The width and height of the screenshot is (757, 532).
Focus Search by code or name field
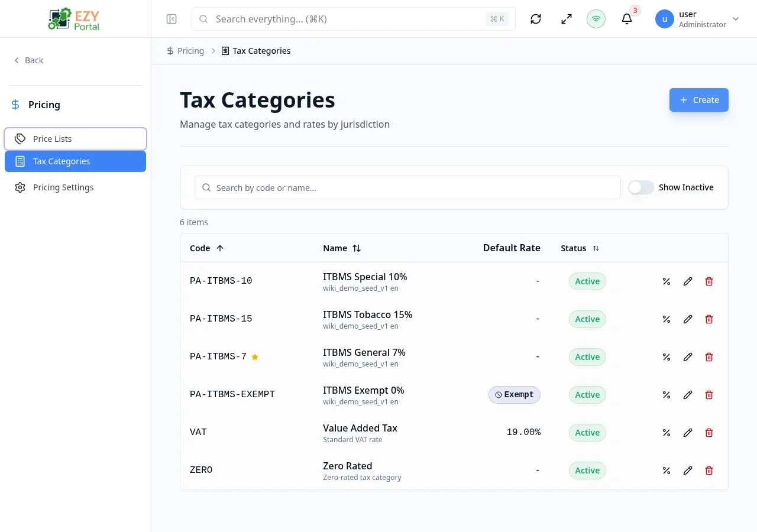pyautogui.click(x=407, y=187)
